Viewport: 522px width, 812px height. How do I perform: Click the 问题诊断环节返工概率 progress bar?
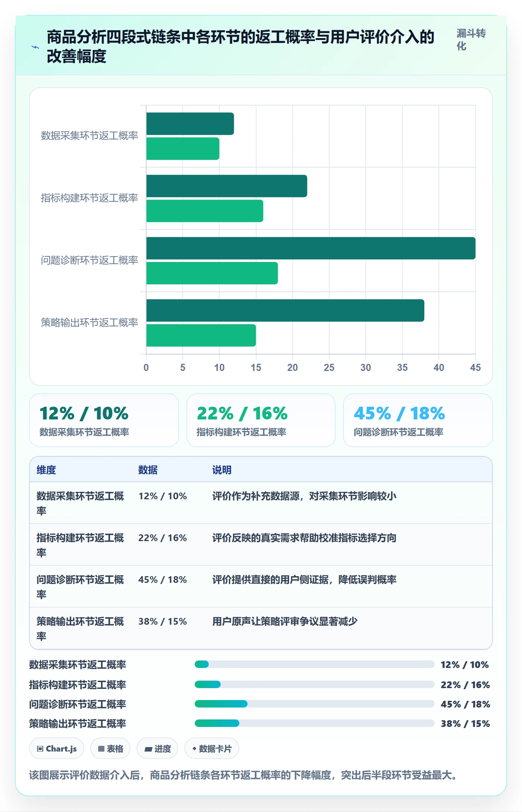click(x=314, y=704)
